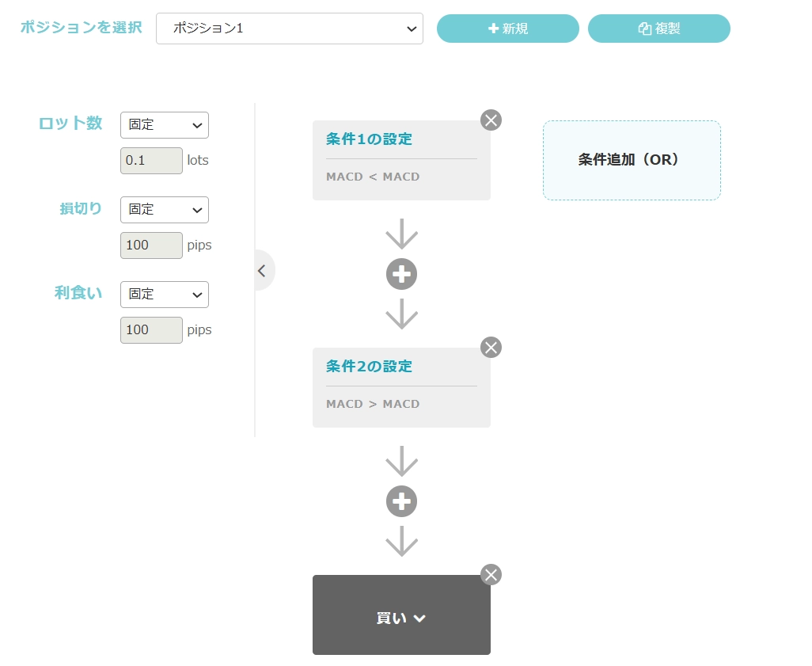The width and height of the screenshot is (812, 666).
Task: Open the 条件2の設定 card
Action: tap(369, 367)
